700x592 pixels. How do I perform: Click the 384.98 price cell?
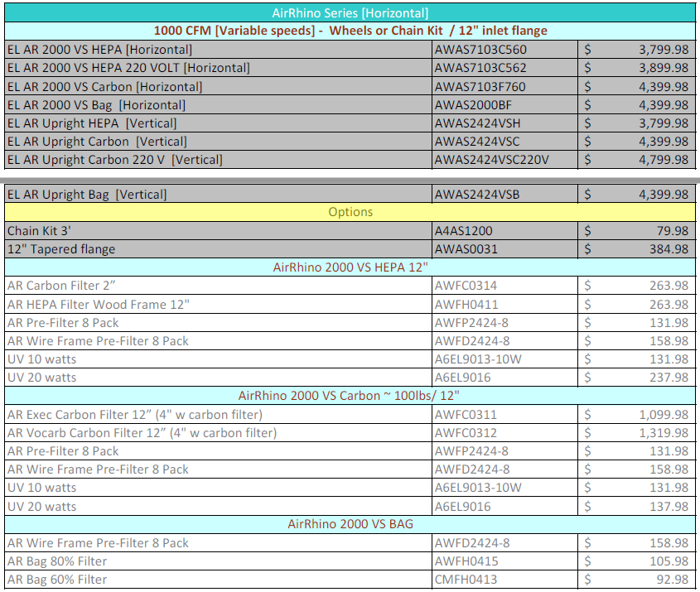(x=636, y=249)
